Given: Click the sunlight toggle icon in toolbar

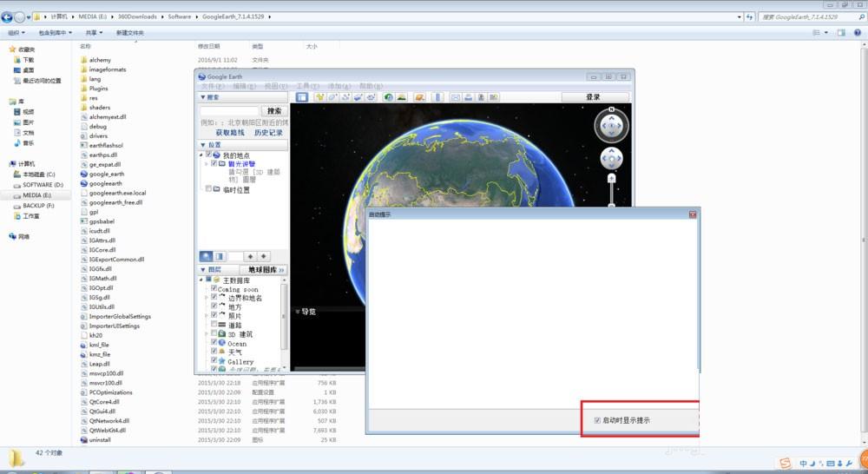Looking at the screenshot, I should (x=403, y=97).
